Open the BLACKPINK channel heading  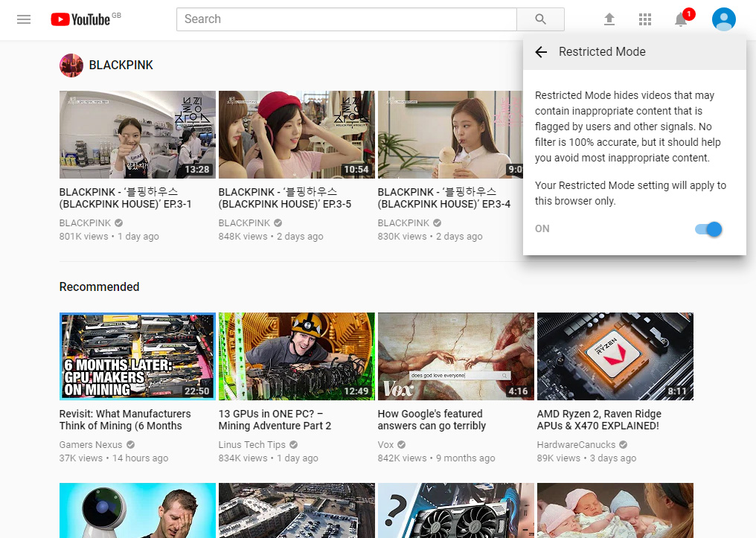coord(121,65)
